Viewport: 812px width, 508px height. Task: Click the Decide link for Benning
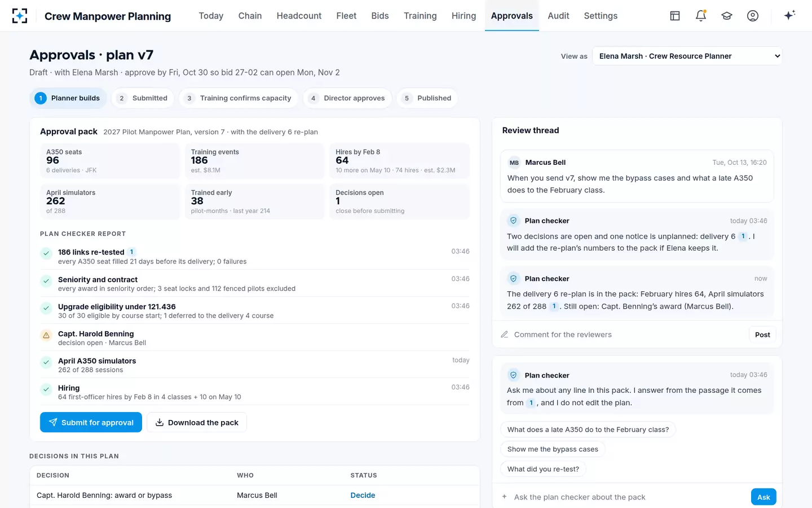click(363, 496)
